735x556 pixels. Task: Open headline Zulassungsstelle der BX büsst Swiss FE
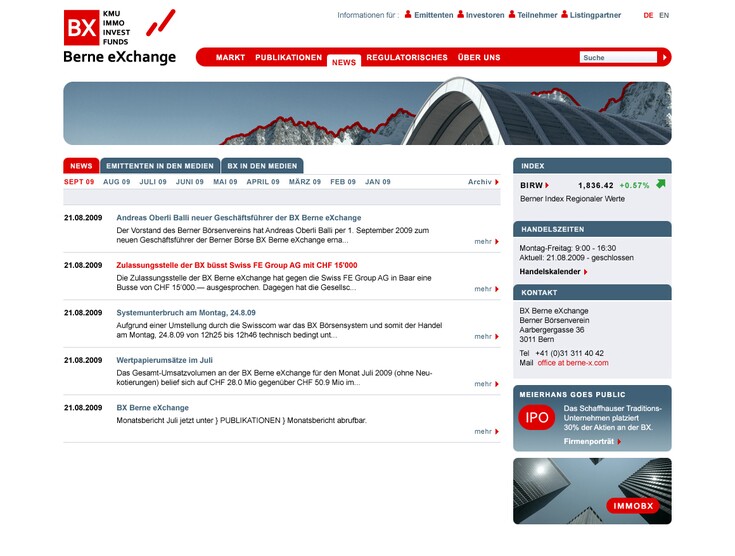[x=237, y=265]
